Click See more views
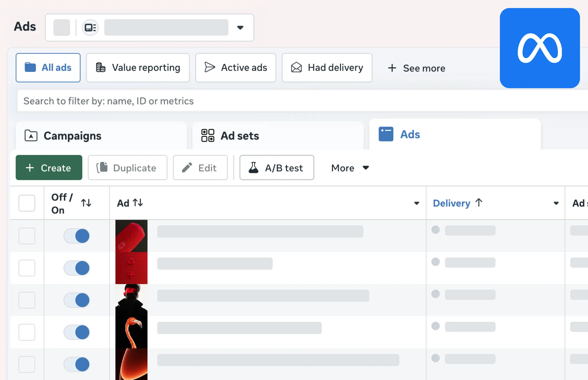Screen dimensions: 588x380 417,68
